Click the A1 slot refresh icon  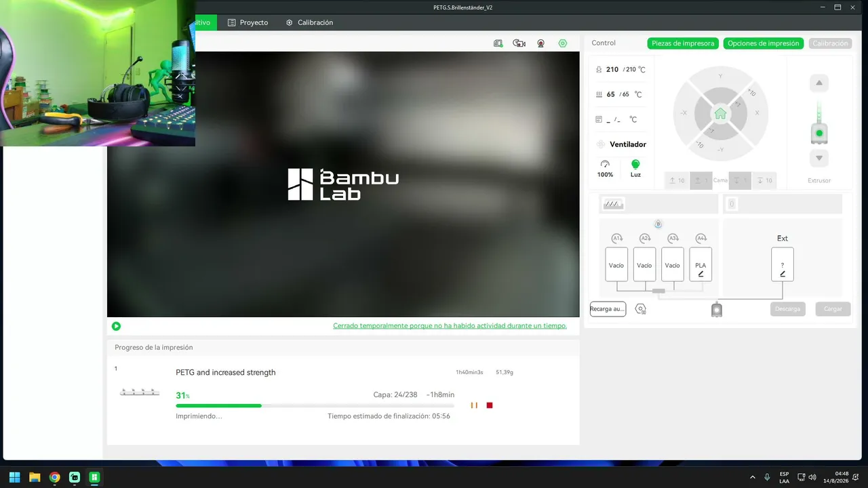(x=616, y=238)
